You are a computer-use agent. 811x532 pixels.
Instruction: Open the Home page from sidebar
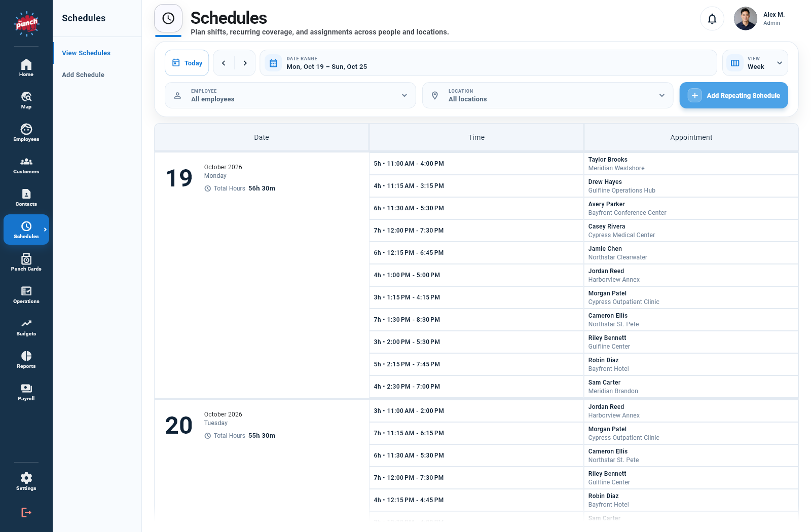26,68
